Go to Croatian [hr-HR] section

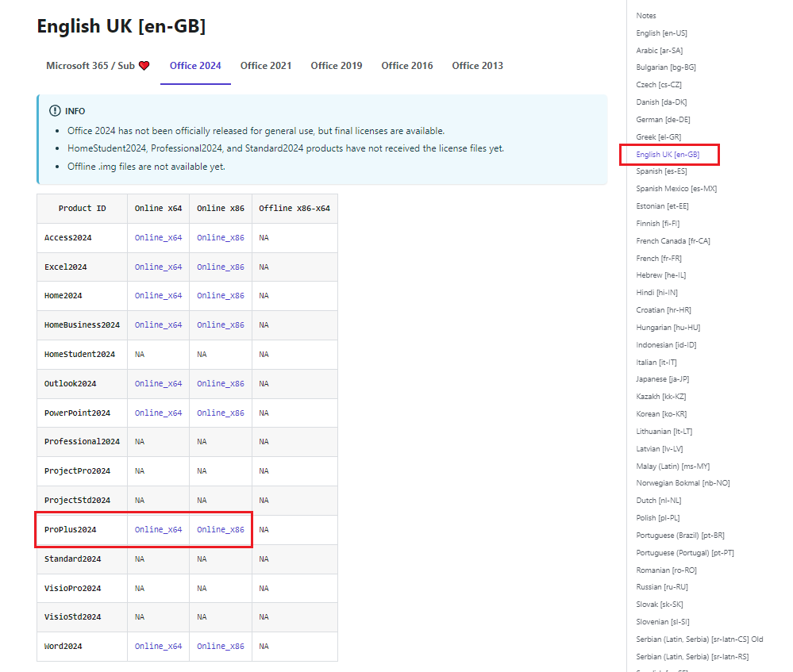[x=664, y=310]
